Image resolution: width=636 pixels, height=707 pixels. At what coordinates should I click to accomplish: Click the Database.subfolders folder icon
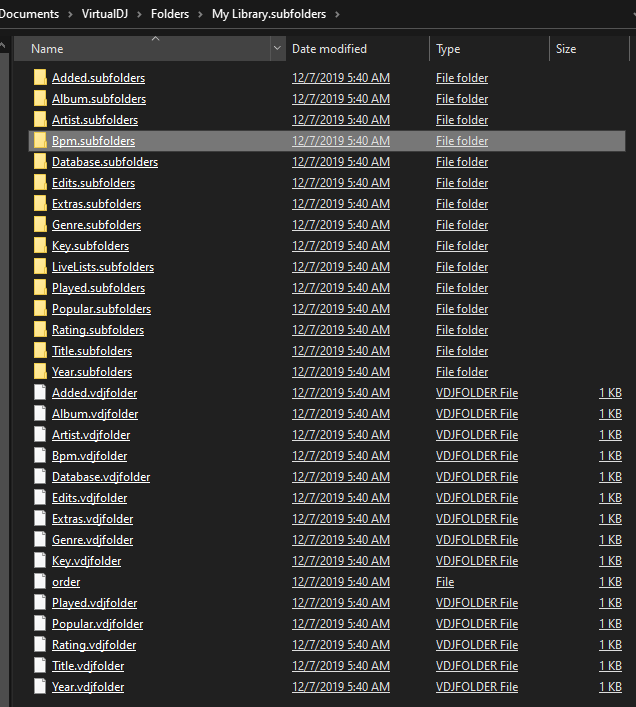(40, 161)
